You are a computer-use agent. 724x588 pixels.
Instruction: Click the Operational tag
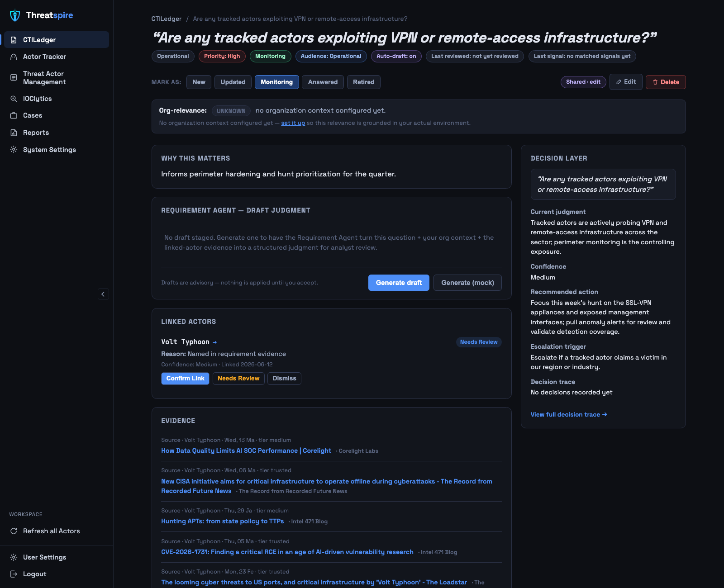click(x=173, y=56)
